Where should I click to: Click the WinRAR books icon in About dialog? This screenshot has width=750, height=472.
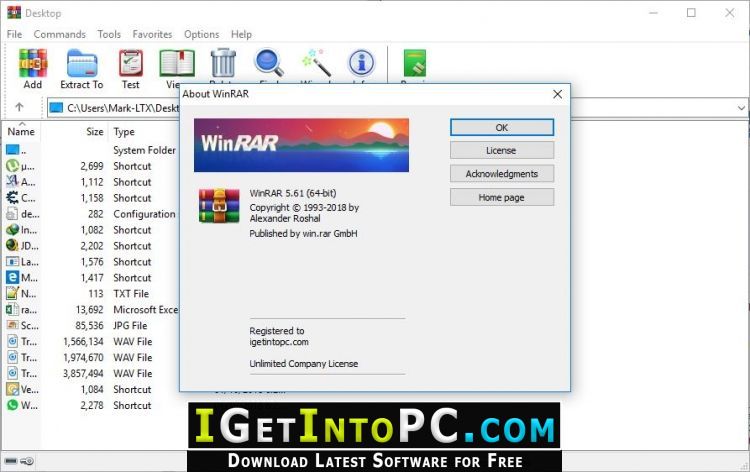click(x=219, y=206)
